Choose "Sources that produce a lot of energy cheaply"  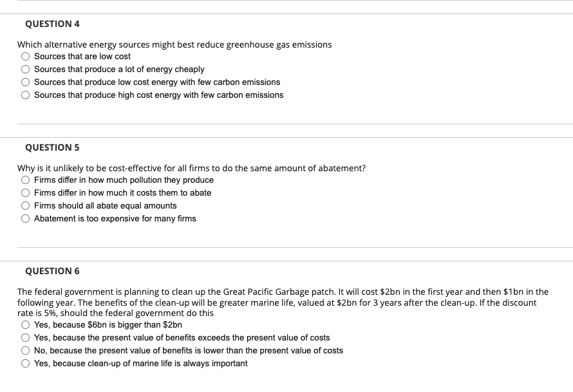(x=25, y=69)
